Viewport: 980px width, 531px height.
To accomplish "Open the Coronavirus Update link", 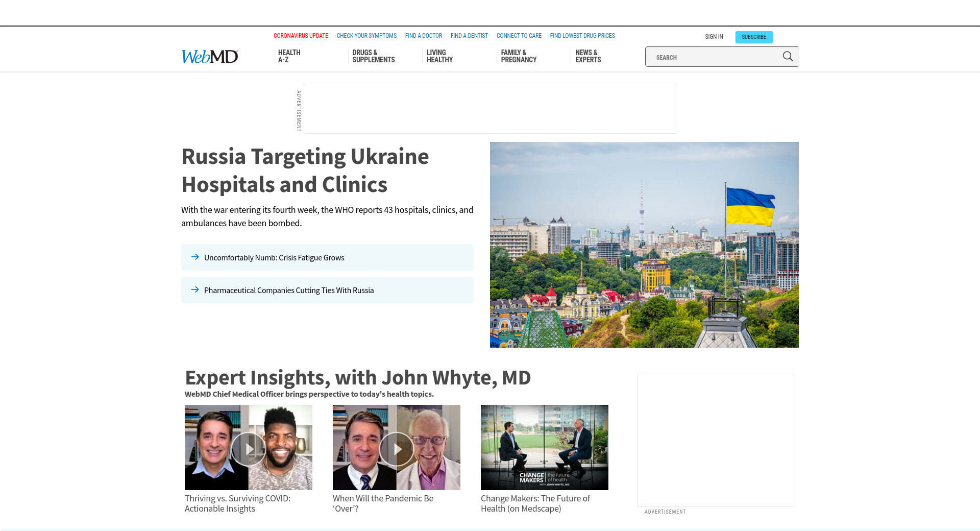I will (301, 36).
